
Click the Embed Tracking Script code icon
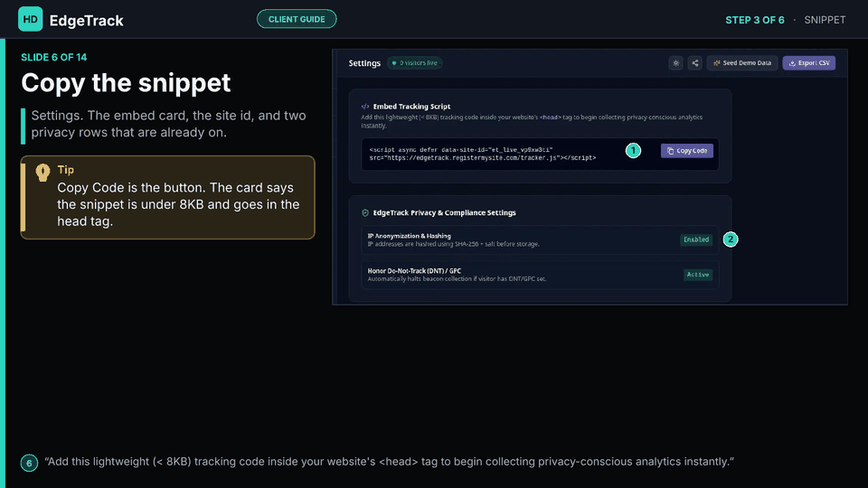(x=364, y=107)
